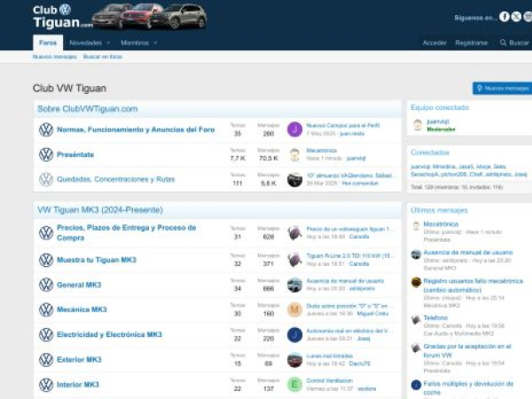Click the VW icon beside Exterior MK3

click(46, 360)
